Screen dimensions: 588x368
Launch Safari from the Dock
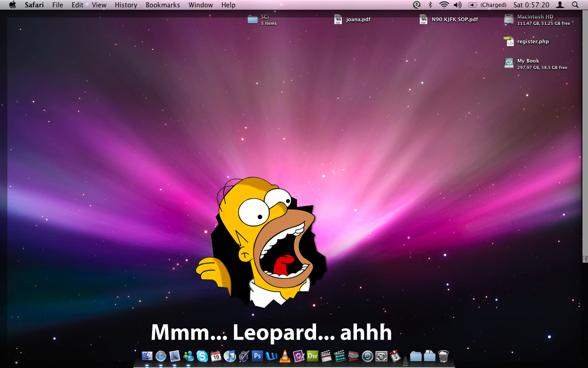[161, 356]
